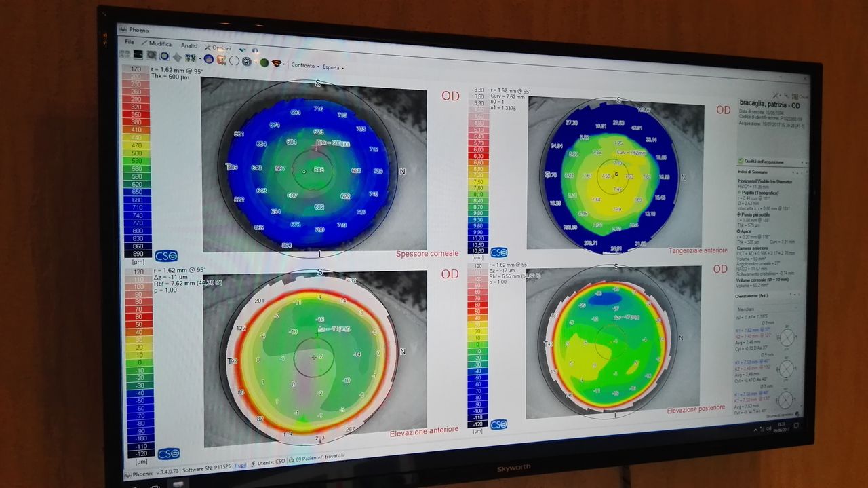Screen dimensions: 868x488
Task: Select the parentheses-shaped toolbar icon
Action: pos(234,60)
